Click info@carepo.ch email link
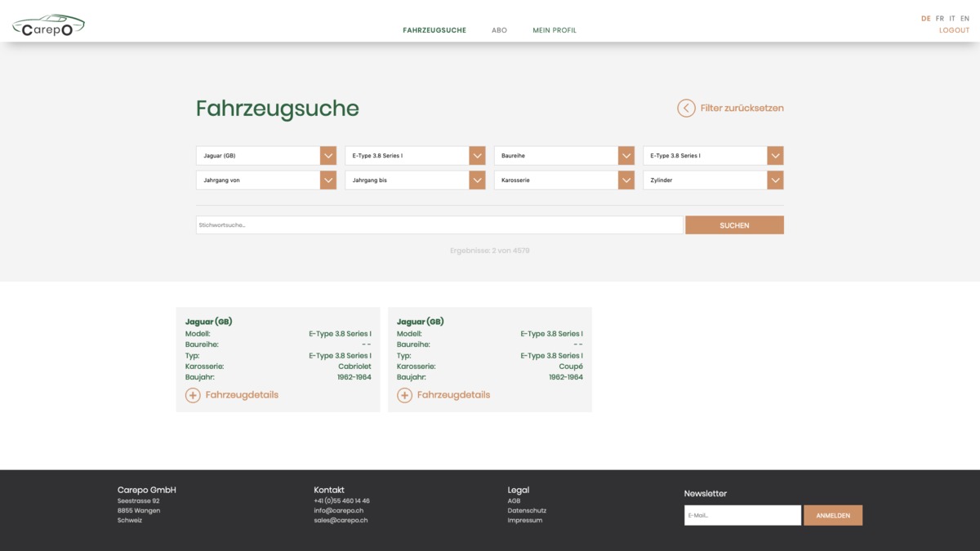Image resolution: width=980 pixels, height=551 pixels. coord(339,510)
